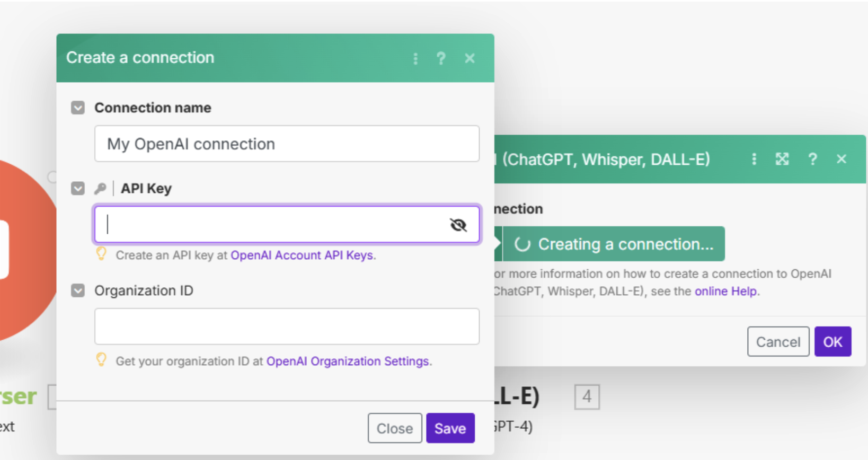Click the key icon next to API Key
The width and height of the screenshot is (868, 460).
click(100, 189)
